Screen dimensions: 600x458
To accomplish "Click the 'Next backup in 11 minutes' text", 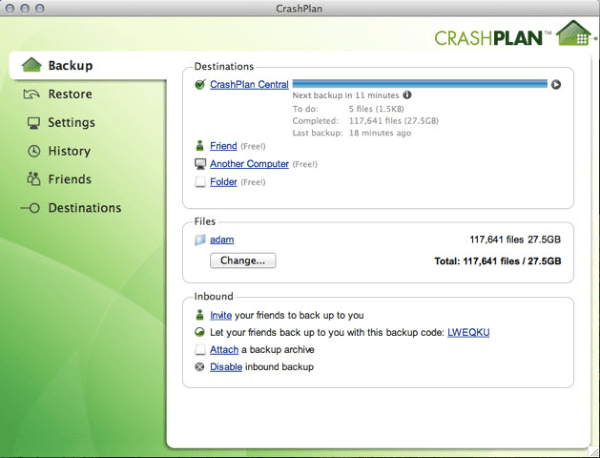I will 346,95.
